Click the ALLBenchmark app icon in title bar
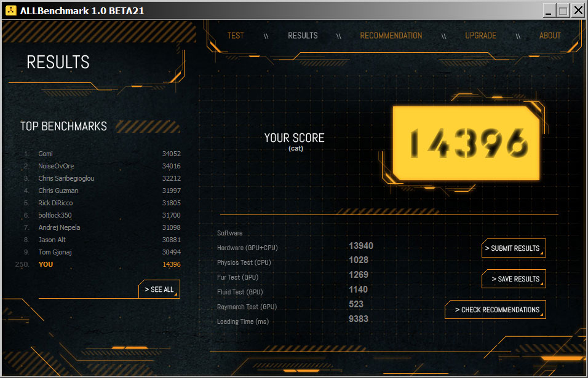This screenshot has width=588, height=378. [x=11, y=10]
